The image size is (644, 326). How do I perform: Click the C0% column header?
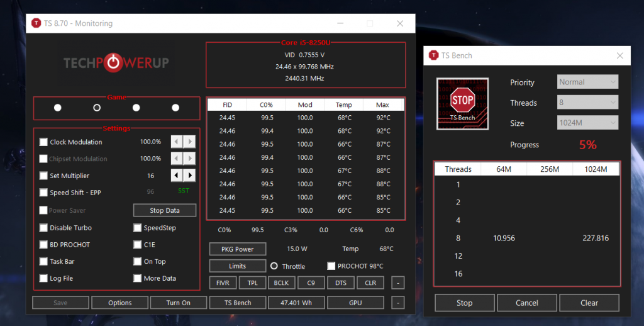266,105
